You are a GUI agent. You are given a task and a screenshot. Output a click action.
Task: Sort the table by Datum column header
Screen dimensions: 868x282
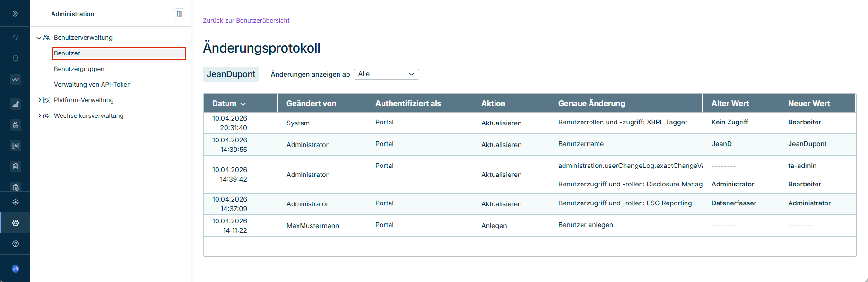pyautogui.click(x=229, y=103)
